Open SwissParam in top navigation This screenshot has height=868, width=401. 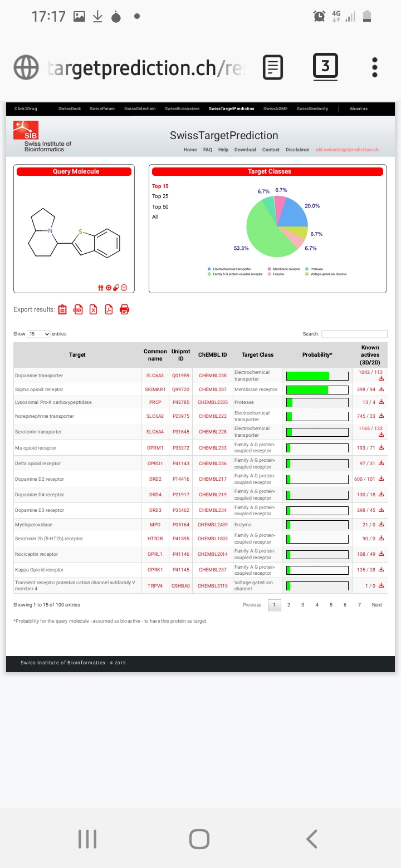click(x=102, y=108)
